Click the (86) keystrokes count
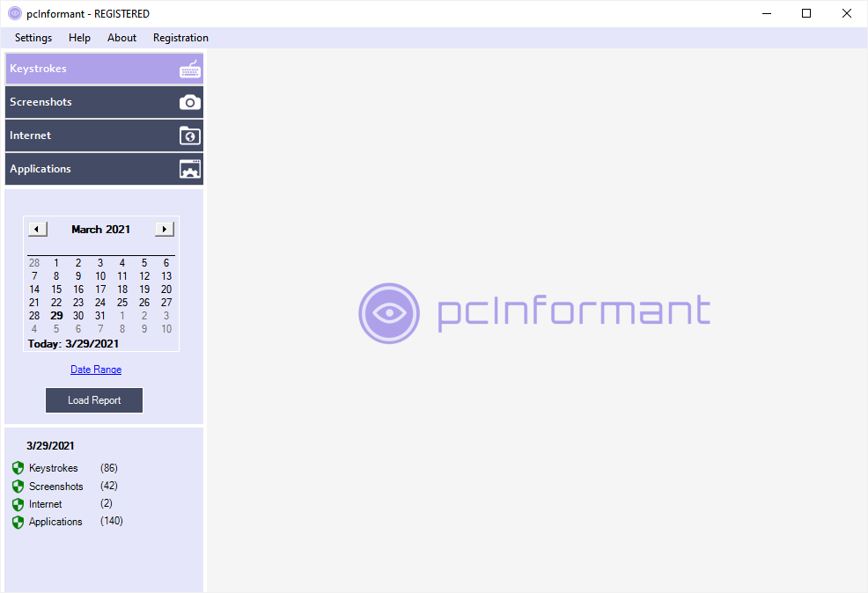 tap(109, 468)
